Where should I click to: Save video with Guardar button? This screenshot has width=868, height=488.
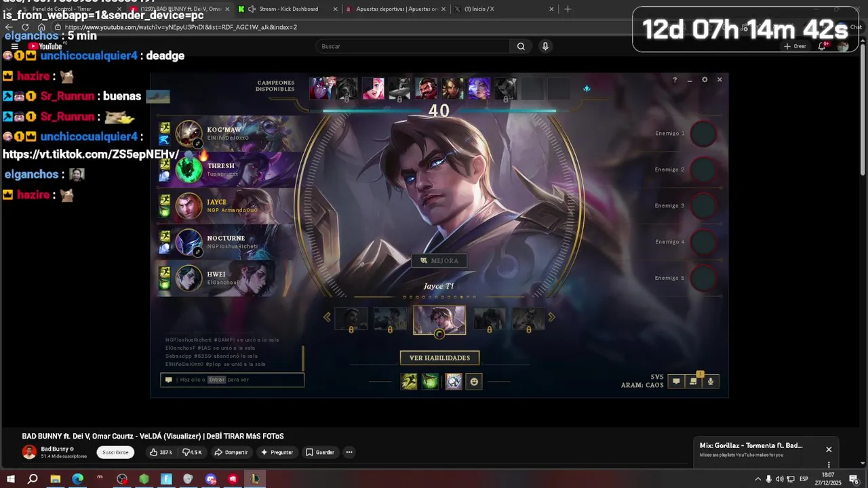tap(320, 452)
